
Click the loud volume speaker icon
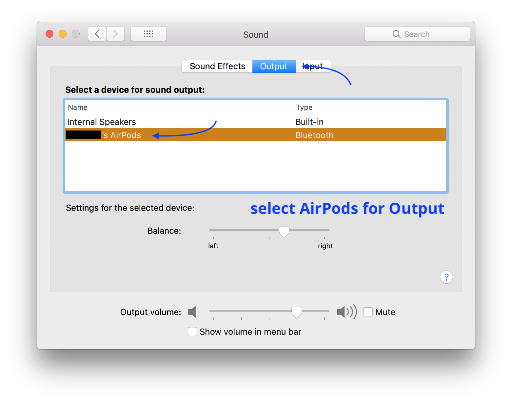[347, 312]
